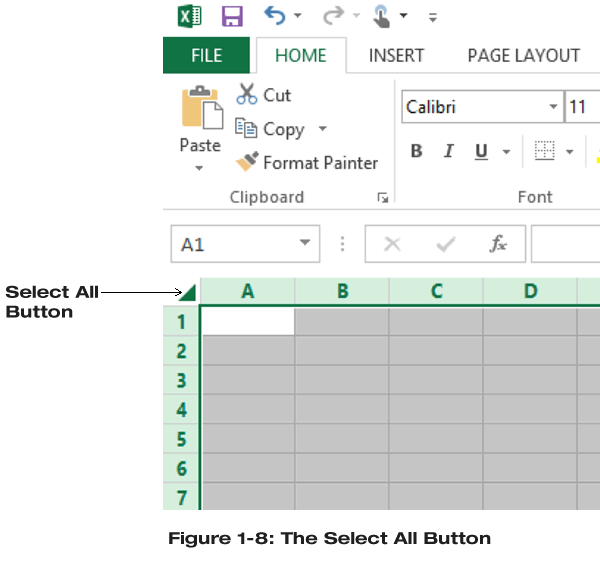The image size is (600, 578).
Task: Select column B header
Action: click(x=342, y=291)
